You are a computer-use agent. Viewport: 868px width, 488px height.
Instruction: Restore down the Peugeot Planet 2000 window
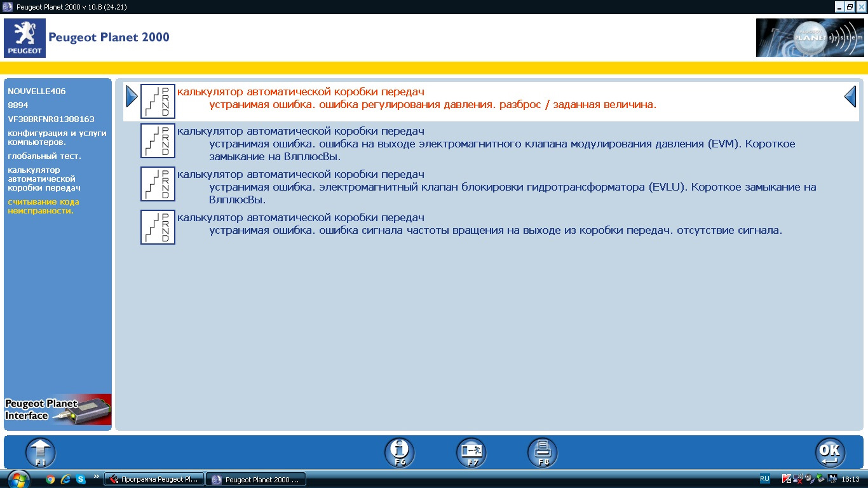tap(850, 6)
